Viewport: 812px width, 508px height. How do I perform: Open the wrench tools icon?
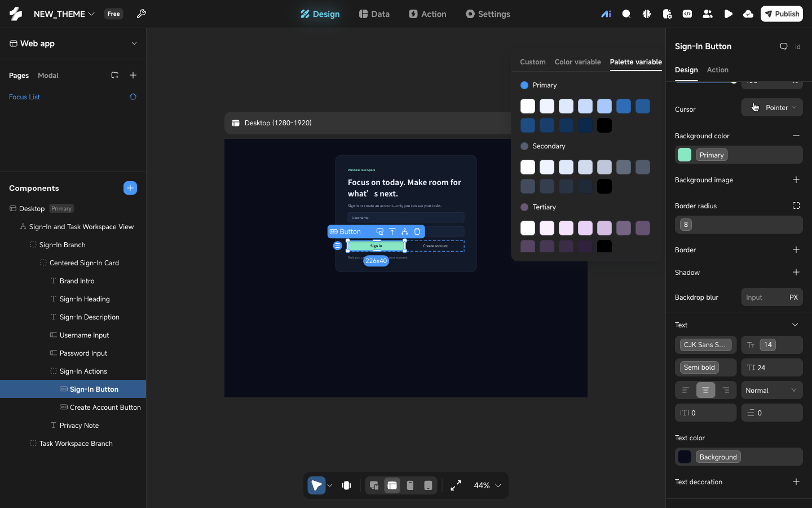pyautogui.click(x=142, y=14)
